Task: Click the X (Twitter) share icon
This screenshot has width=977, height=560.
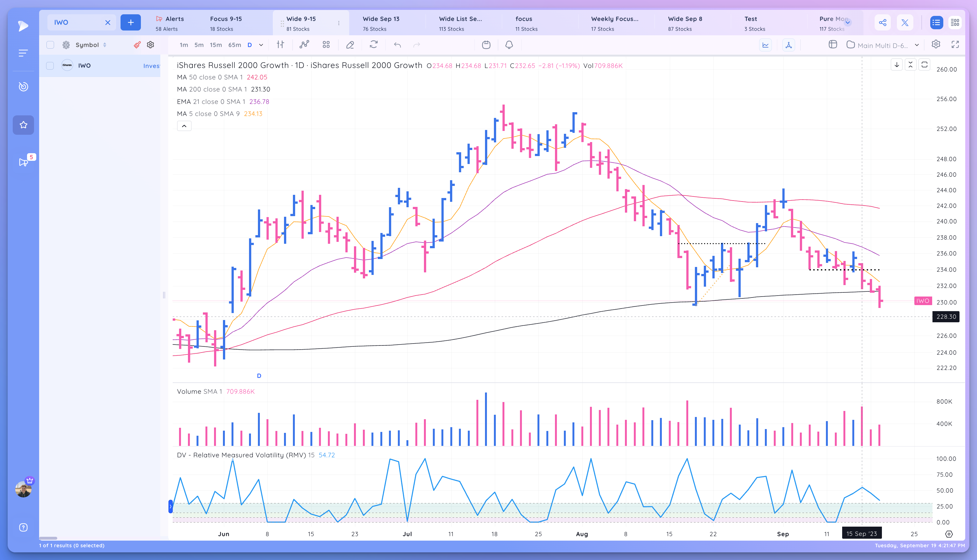Action: (905, 22)
